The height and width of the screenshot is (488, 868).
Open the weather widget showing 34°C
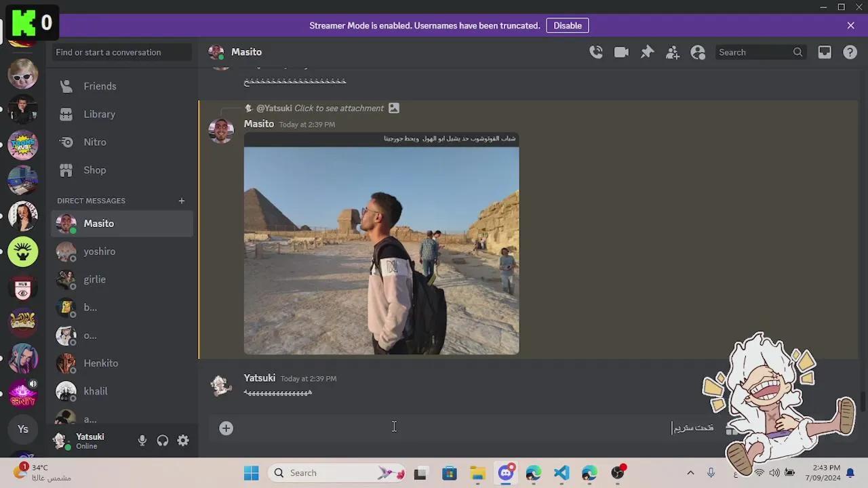pyautogui.click(x=42, y=472)
